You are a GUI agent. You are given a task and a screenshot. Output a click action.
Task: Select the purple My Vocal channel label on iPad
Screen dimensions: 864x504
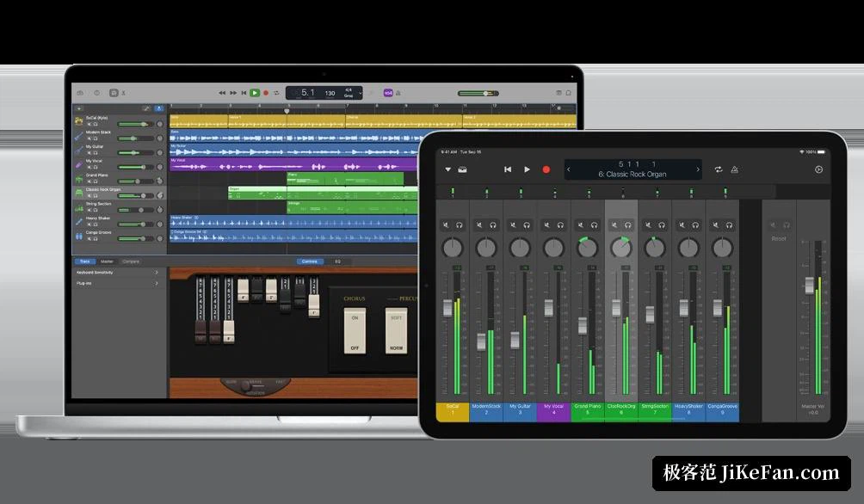554,412
